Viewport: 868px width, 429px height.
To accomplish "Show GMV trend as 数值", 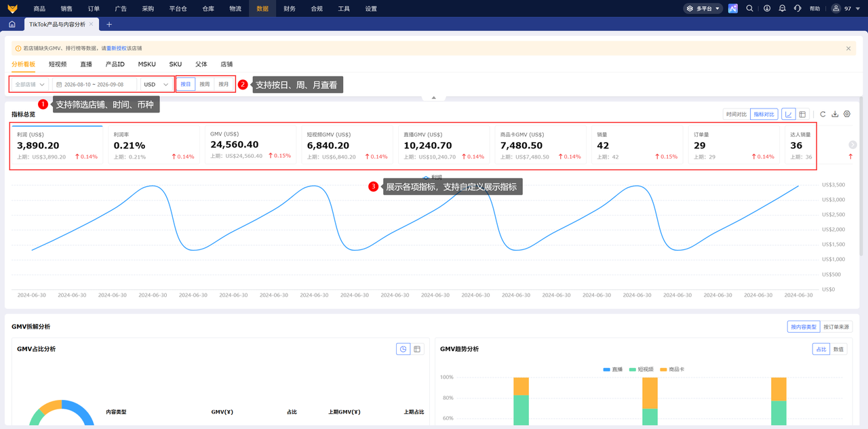I will [839, 349].
